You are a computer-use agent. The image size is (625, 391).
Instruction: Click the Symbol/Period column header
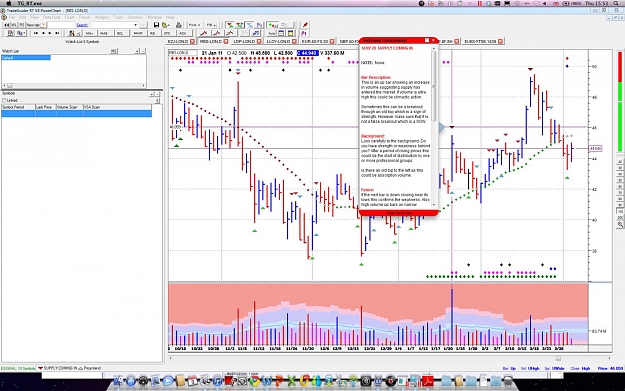click(18, 107)
